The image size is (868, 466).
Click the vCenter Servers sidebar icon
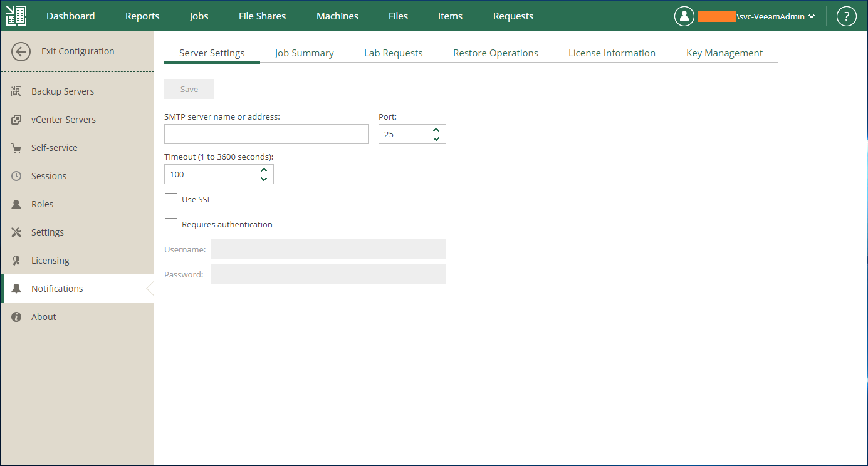click(x=17, y=120)
